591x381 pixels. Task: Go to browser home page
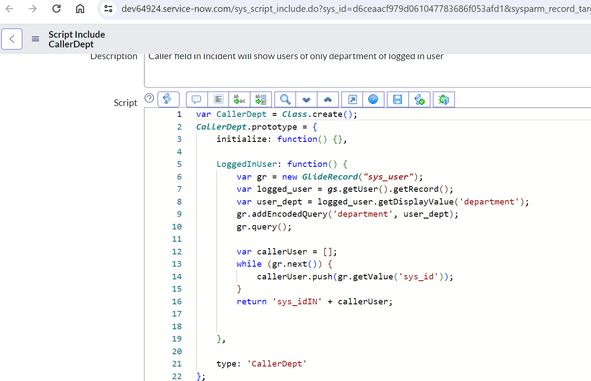coord(80,8)
